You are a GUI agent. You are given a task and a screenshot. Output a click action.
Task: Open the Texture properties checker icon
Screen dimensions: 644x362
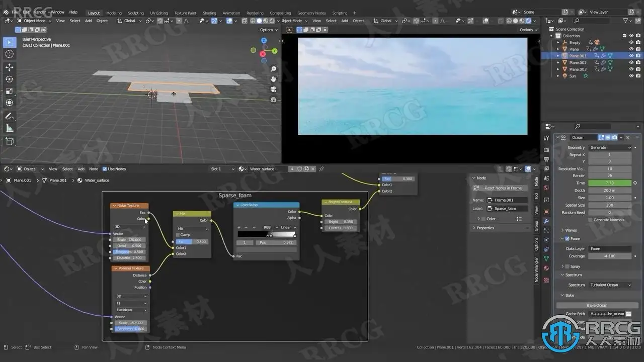pos(546,280)
